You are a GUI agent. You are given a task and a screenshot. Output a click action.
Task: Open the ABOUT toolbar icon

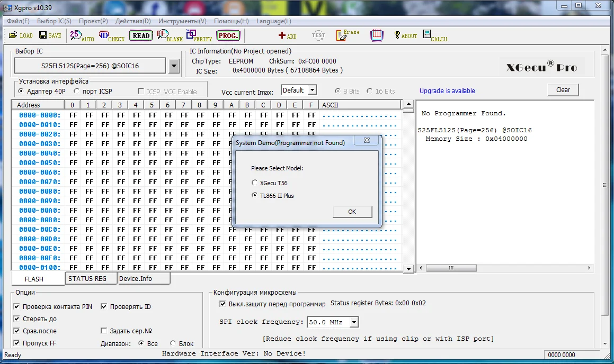coord(405,35)
